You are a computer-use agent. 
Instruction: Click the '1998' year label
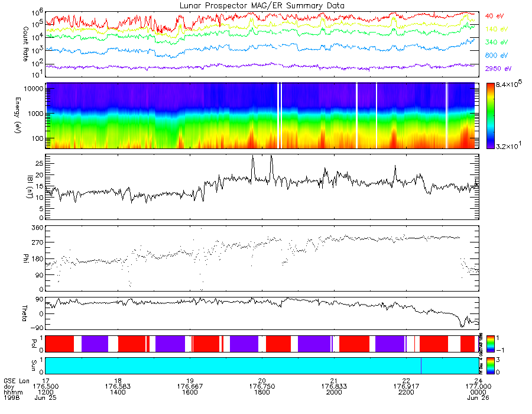pos(12,397)
